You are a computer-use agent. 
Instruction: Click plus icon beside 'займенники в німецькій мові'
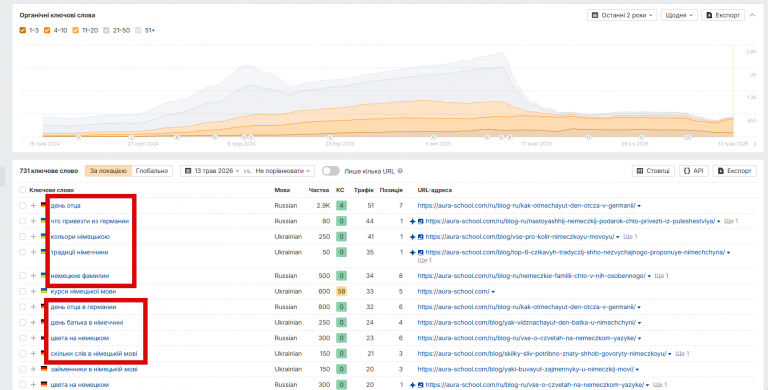point(33,369)
